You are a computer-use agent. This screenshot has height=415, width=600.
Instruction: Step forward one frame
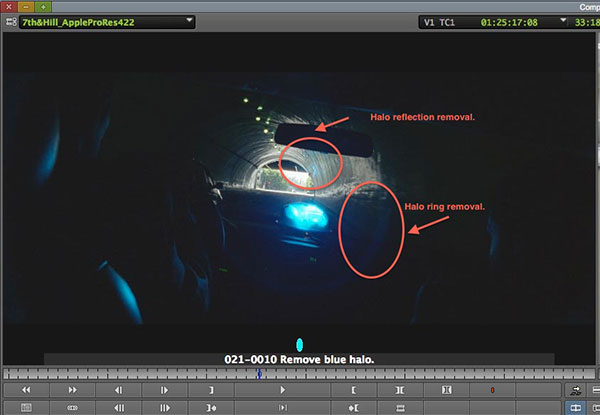(x=165, y=390)
